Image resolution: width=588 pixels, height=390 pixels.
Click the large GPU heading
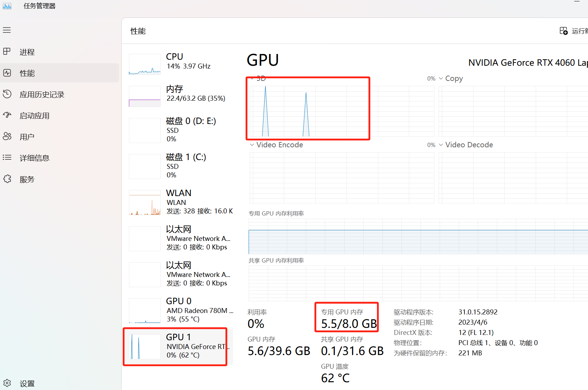[263, 60]
